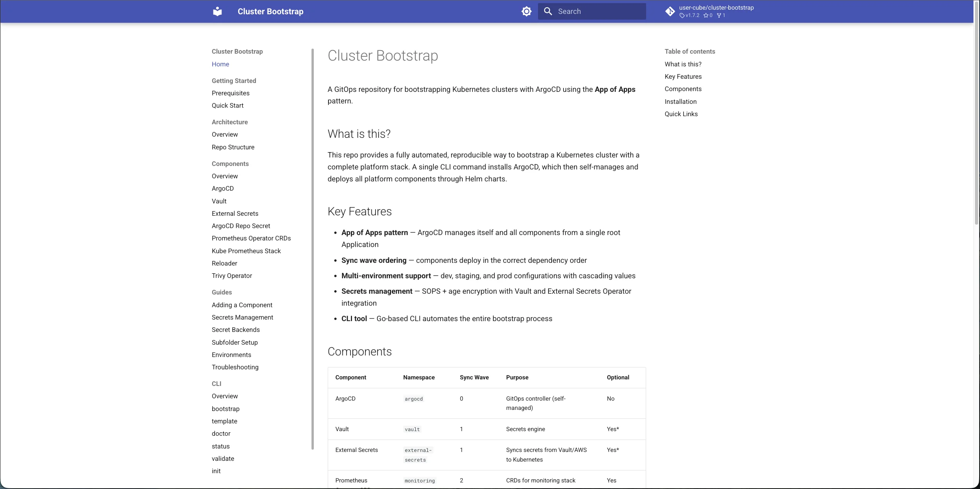Click the repository forks count

click(721, 15)
